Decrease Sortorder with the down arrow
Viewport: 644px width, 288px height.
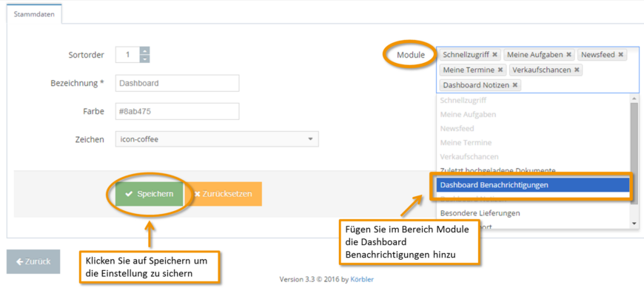144,58
